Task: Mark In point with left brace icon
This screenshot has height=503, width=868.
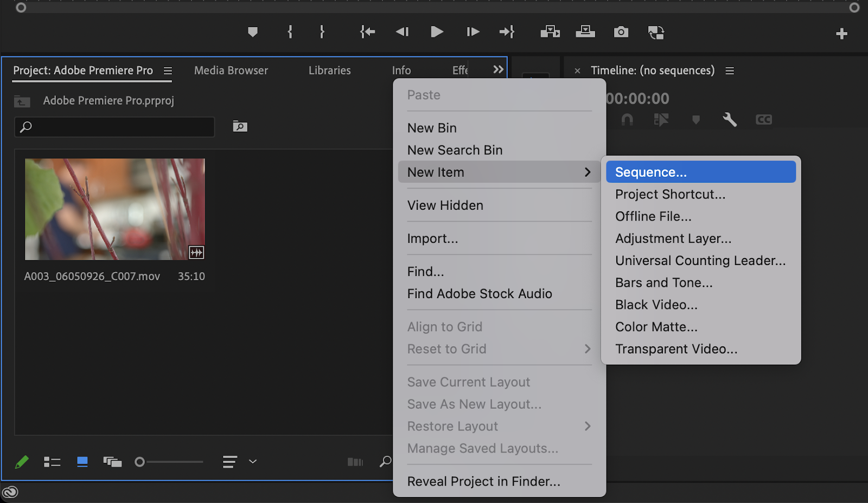Action: [x=290, y=32]
